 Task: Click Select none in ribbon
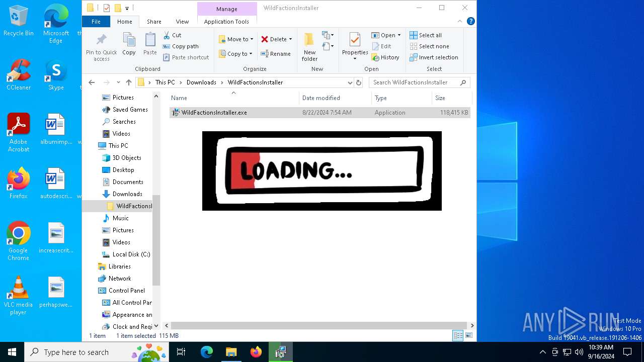pos(429,46)
